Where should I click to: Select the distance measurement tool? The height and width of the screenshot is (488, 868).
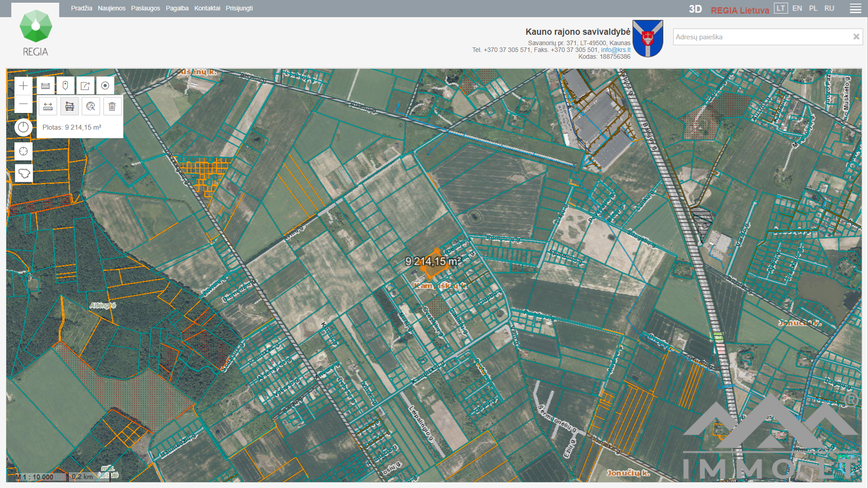pyautogui.click(x=48, y=107)
